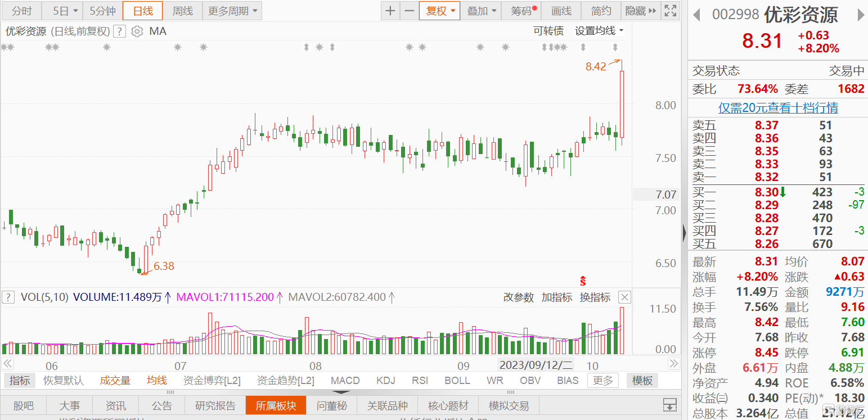Select BIAS indicator
This screenshot has height=420, width=868.
coord(568,381)
